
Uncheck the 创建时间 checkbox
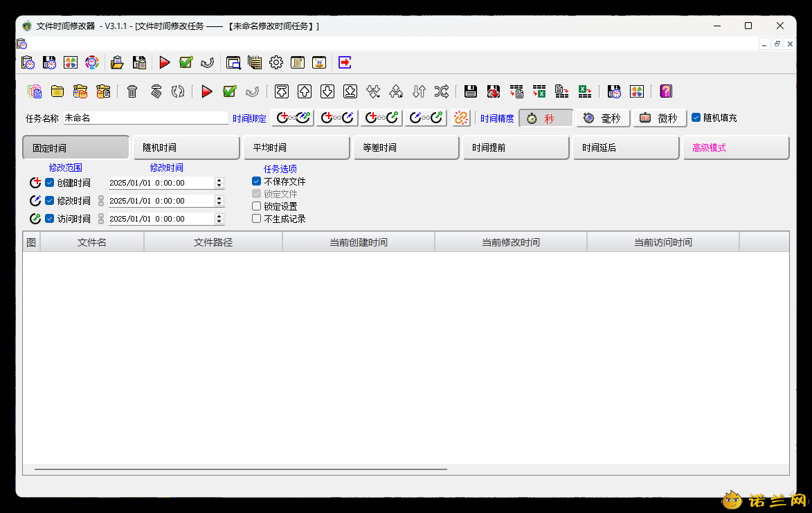pos(50,183)
